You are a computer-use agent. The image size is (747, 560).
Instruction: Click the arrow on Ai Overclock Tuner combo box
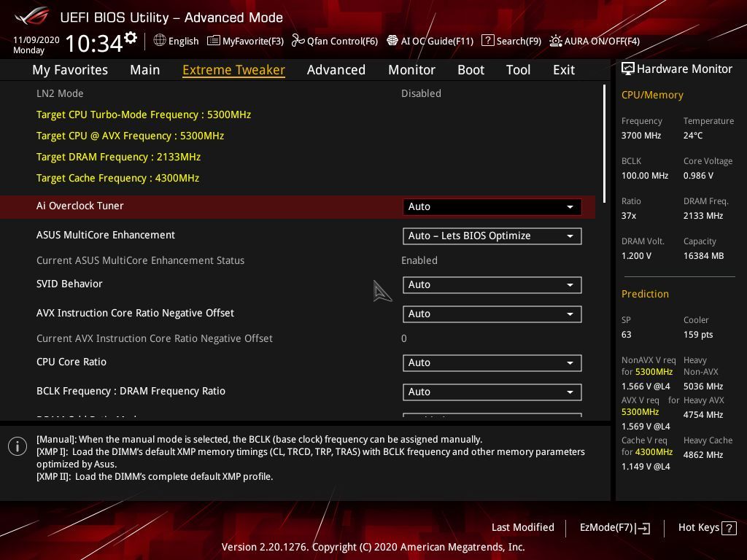click(x=570, y=207)
